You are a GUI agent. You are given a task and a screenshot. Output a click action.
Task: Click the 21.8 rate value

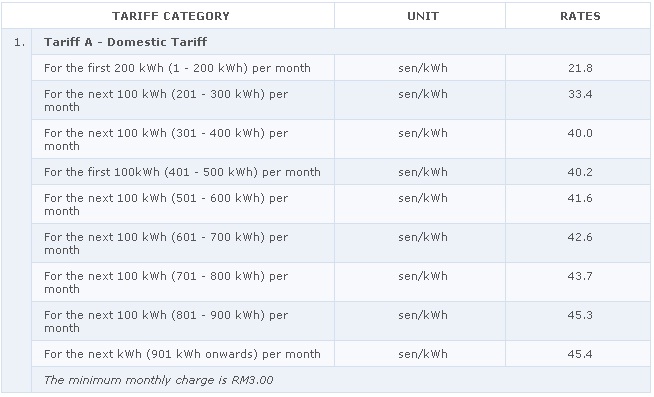[580, 68]
